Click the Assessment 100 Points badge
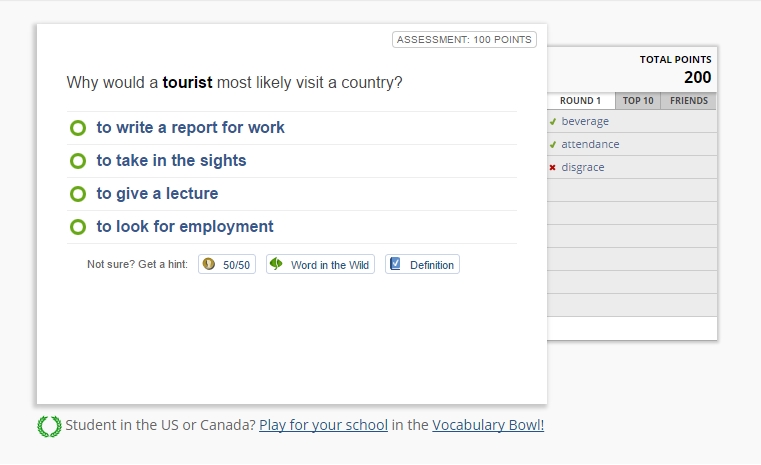 click(x=465, y=40)
